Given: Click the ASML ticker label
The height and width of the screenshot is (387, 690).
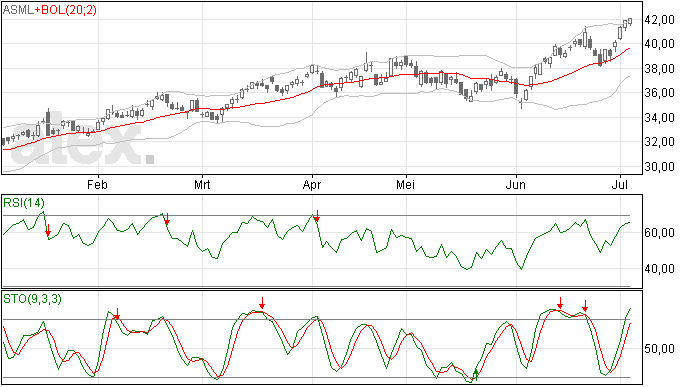Looking at the screenshot, I should [x=18, y=10].
